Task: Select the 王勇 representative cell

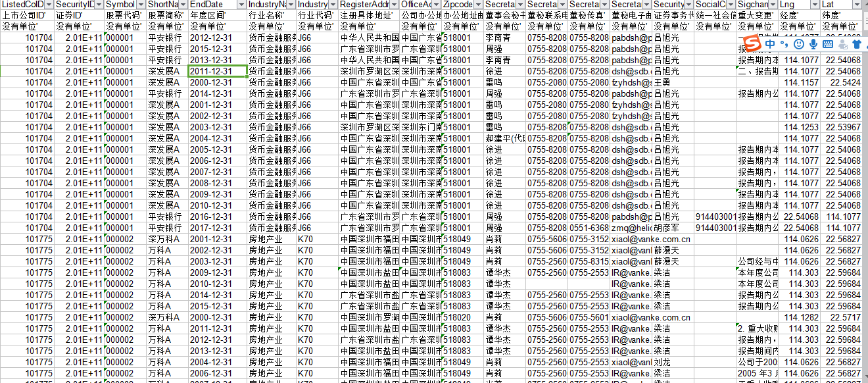Action: coord(673,82)
